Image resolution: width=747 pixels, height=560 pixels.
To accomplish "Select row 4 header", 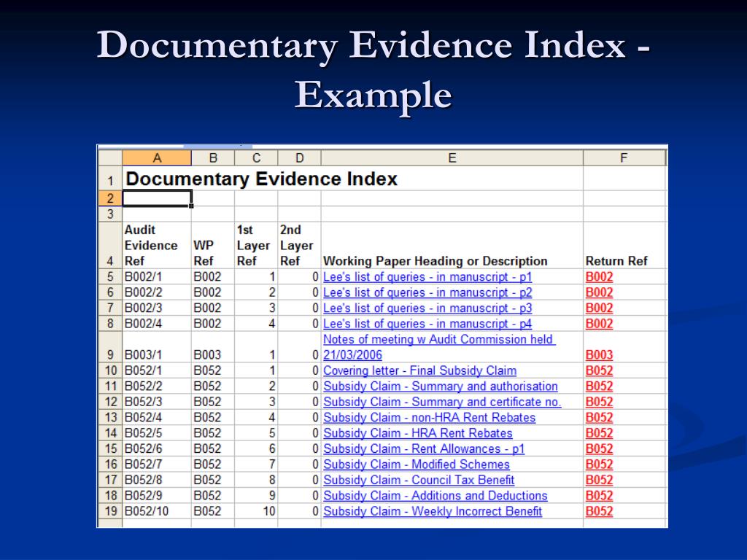I will 110,245.
